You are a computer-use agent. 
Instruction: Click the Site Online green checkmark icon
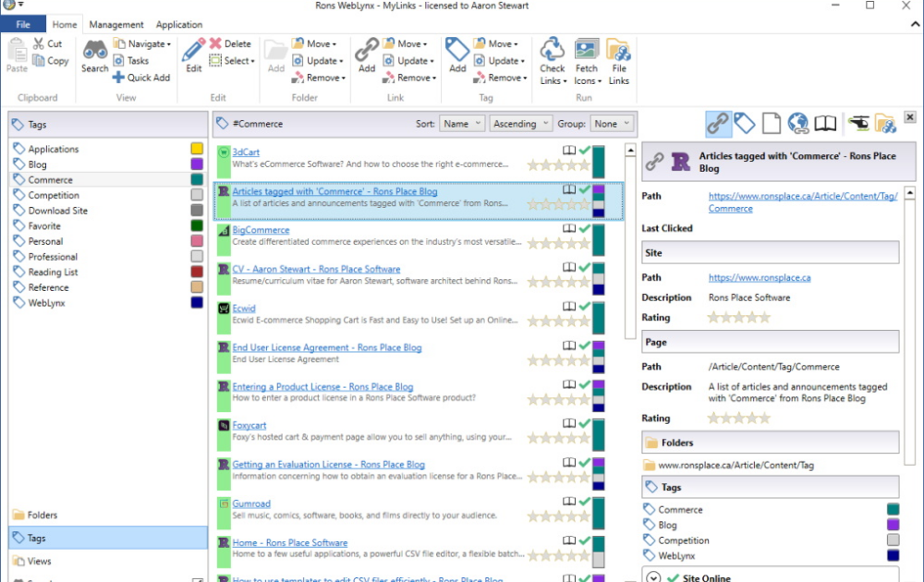click(673, 578)
